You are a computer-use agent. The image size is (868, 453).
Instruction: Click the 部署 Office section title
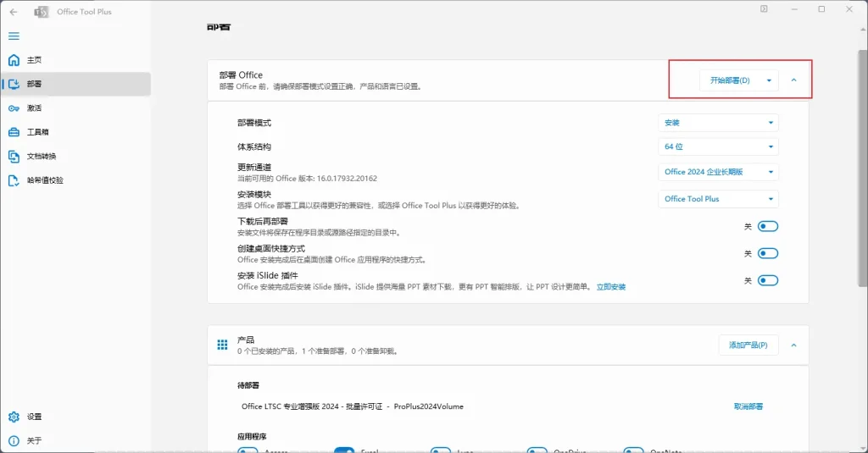[241, 75]
